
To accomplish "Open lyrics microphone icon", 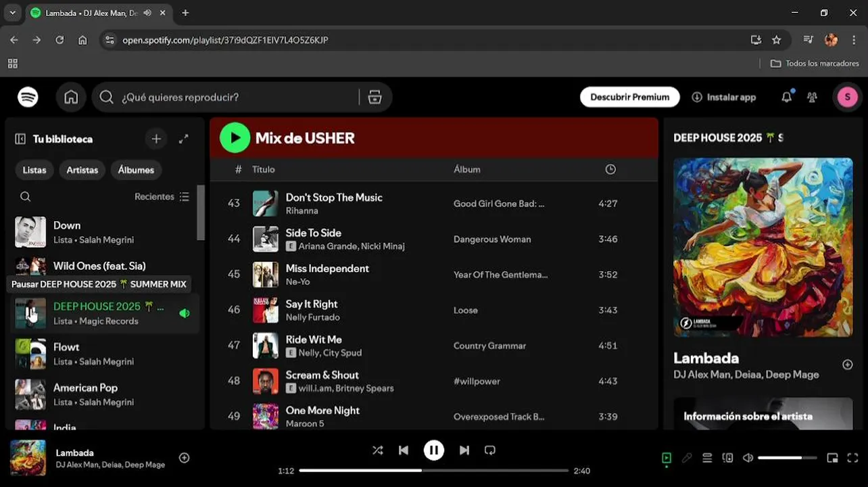I will coord(687,458).
